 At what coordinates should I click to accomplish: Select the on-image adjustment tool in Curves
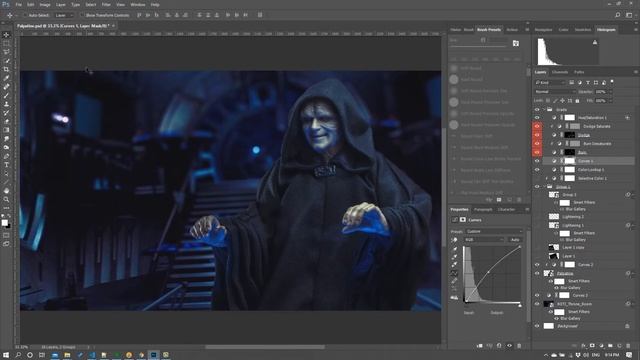[454, 240]
